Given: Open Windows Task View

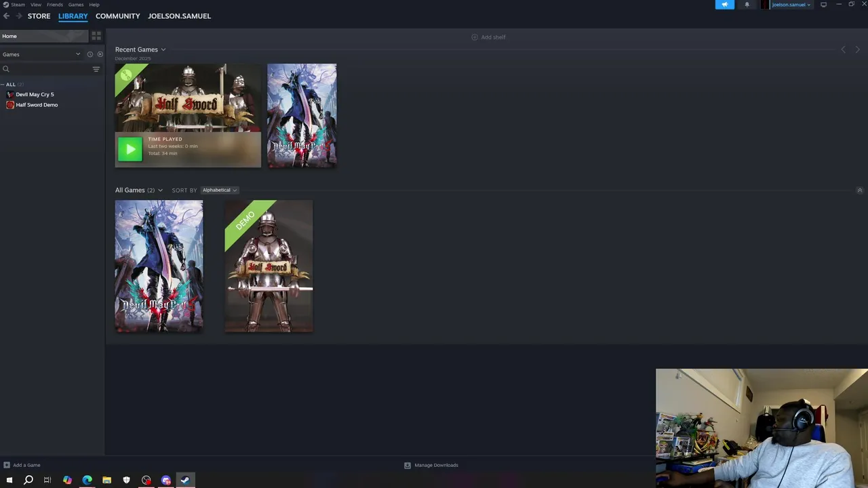Looking at the screenshot, I should (x=47, y=480).
